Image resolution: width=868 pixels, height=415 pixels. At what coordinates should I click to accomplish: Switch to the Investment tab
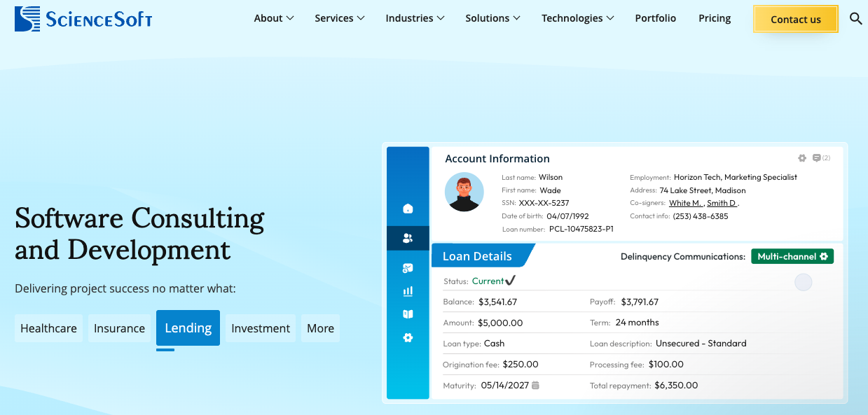pos(261,328)
